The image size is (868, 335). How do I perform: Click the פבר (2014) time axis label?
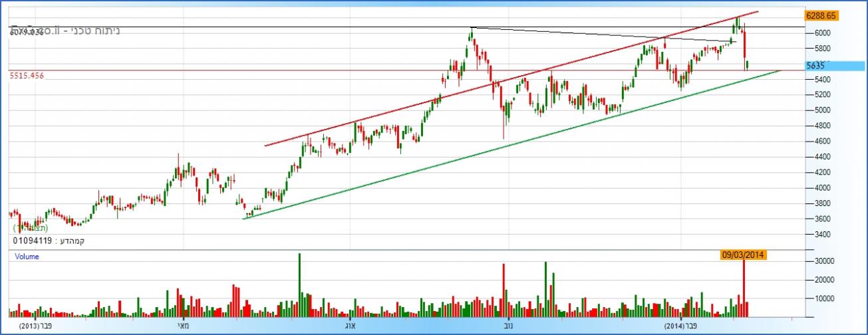pyautogui.click(x=682, y=326)
